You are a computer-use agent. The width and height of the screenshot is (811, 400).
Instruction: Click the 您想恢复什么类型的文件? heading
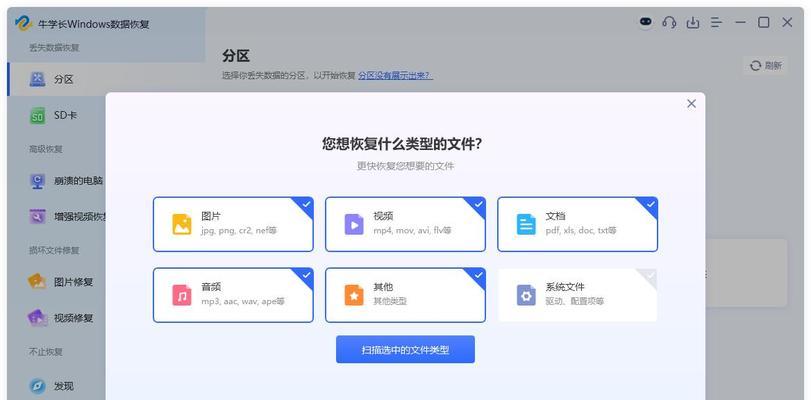coord(401,143)
